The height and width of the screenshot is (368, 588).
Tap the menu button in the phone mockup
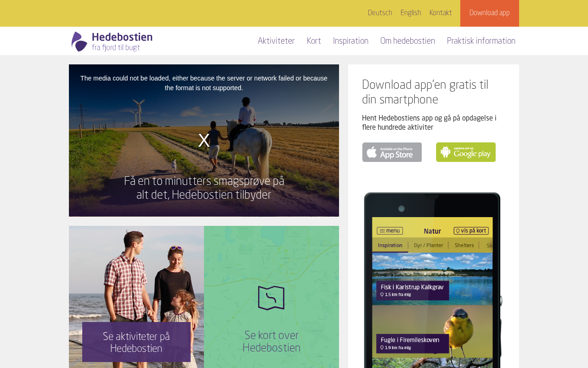click(x=390, y=231)
